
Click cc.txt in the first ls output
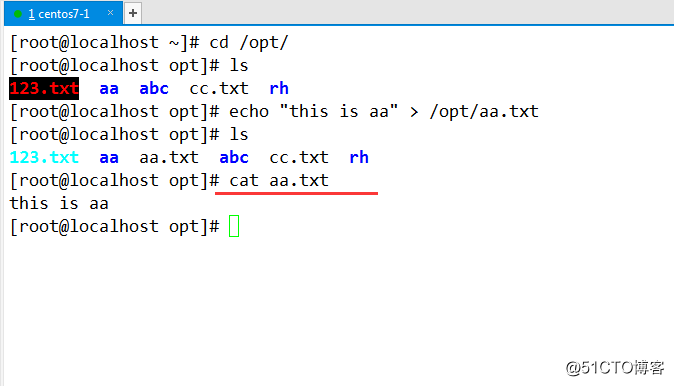coord(219,89)
